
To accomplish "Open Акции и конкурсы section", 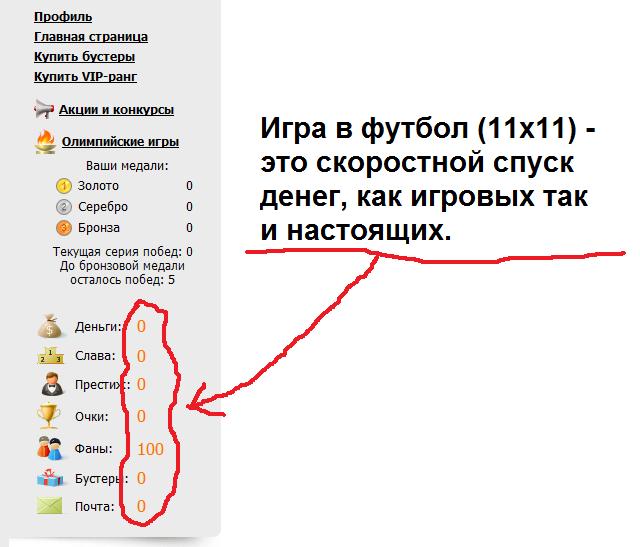I will tap(116, 110).
